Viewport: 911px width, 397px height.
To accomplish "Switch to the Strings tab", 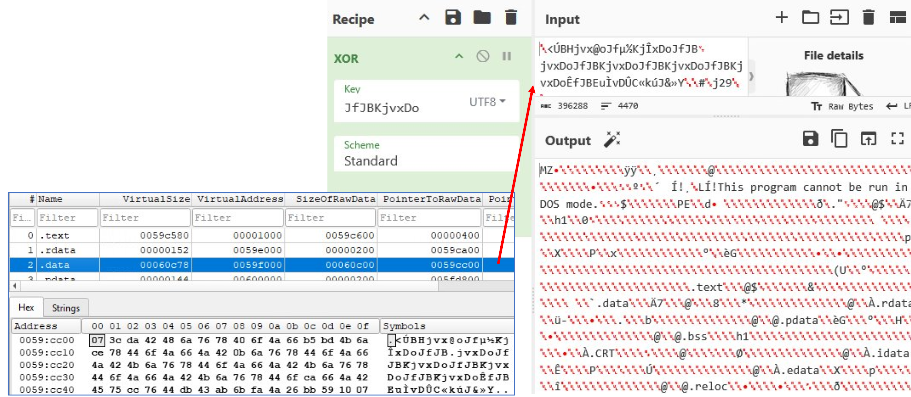I will click(x=65, y=308).
